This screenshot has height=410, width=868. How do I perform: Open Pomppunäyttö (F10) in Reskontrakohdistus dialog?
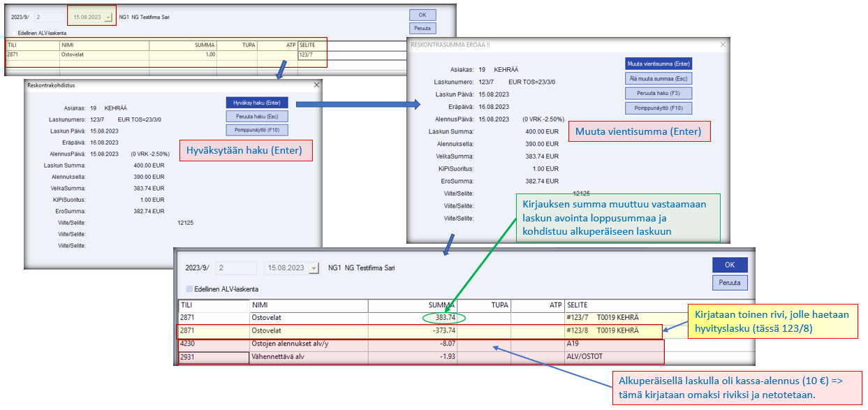pyautogui.click(x=256, y=130)
